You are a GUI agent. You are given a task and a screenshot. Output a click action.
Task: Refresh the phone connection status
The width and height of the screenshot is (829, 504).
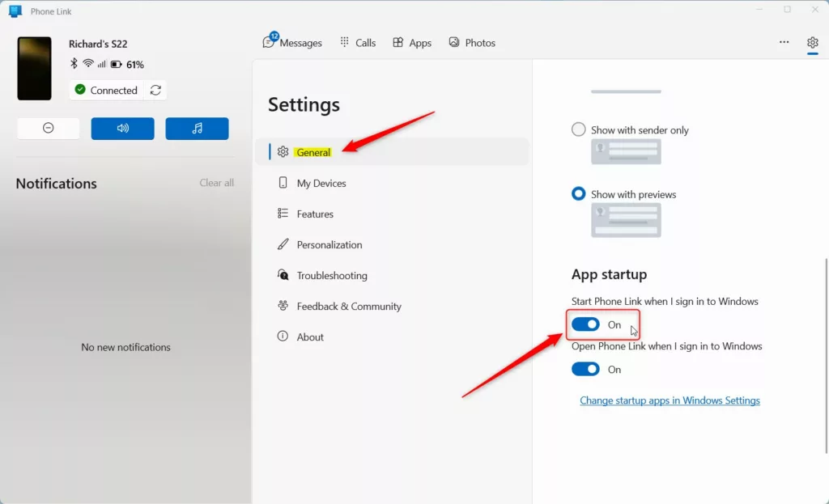coord(155,90)
